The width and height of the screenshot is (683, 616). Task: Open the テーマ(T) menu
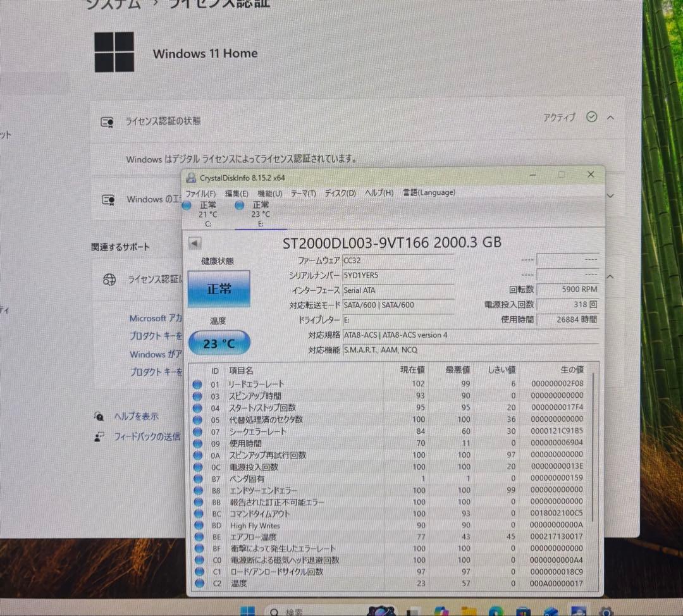pos(303,194)
